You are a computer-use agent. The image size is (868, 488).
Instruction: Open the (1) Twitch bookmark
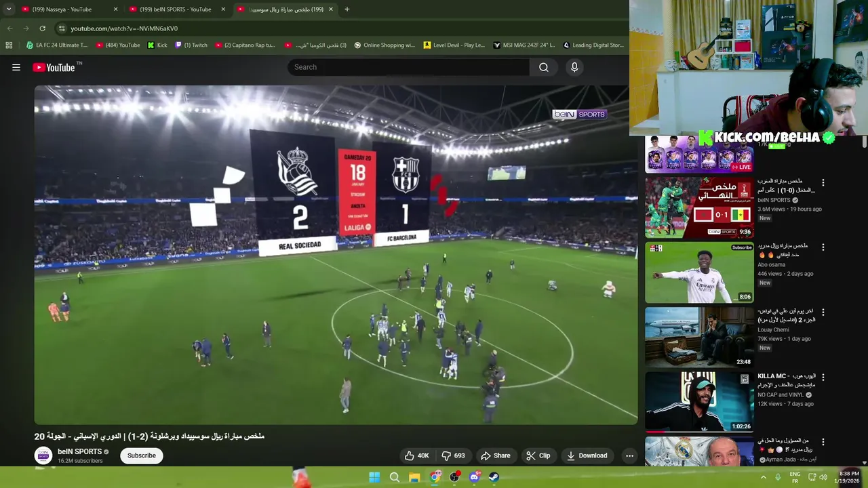tap(191, 45)
